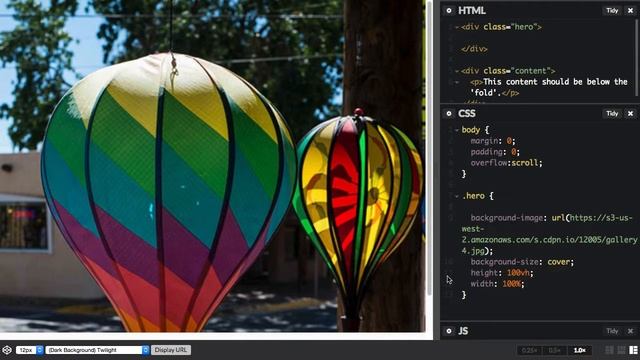Viewport: 640px width, 360px height.
Task: Choose the active right-side editor layout icon
Action: pos(633,350)
